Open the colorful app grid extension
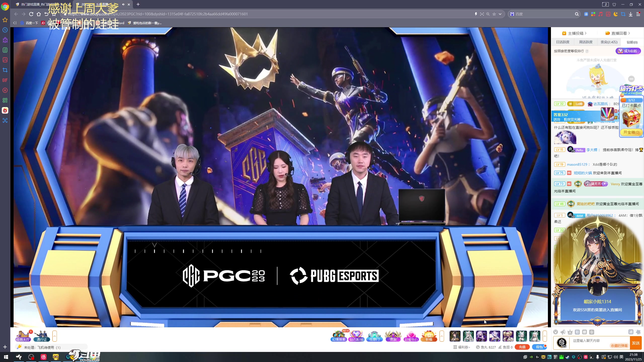The height and width of the screenshot is (362, 644). (x=593, y=14)
